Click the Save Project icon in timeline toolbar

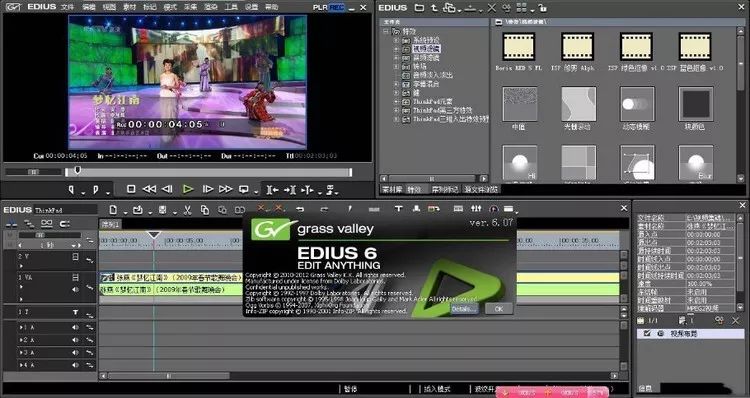click(163, 210)
